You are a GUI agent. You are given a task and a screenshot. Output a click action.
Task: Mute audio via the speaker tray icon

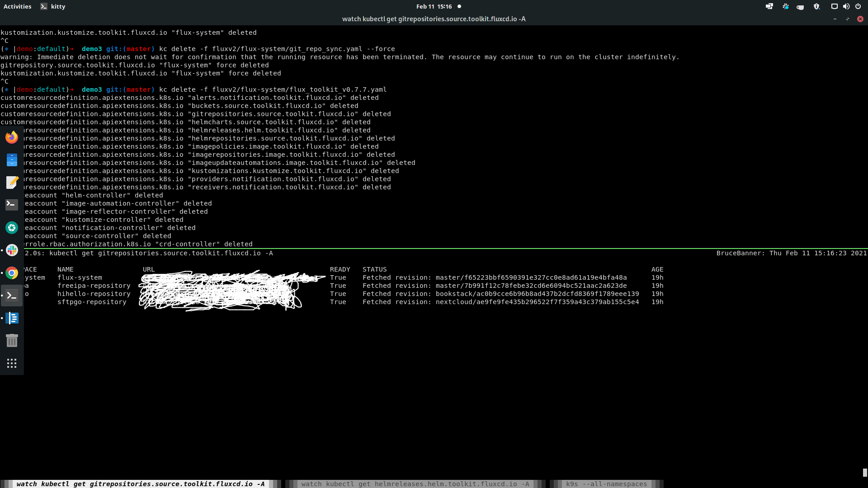(x=846, y=6)
